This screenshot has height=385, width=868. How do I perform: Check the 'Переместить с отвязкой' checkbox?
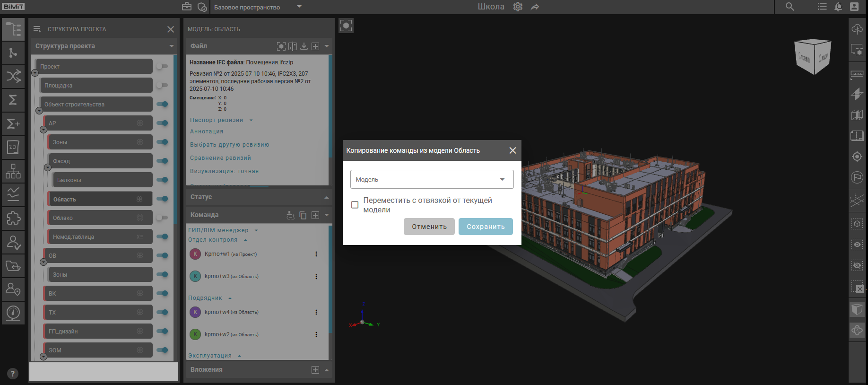click(355, 205)
